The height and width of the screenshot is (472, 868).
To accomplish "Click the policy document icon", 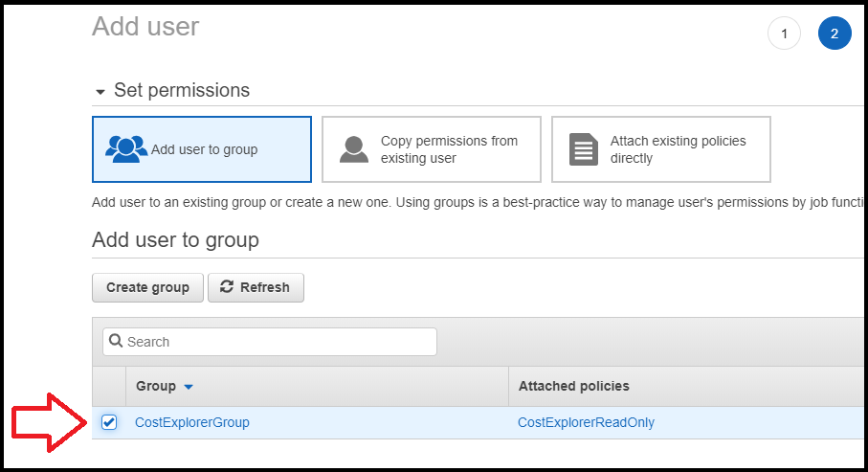I will pyautogui.click(x=584, y=149).
